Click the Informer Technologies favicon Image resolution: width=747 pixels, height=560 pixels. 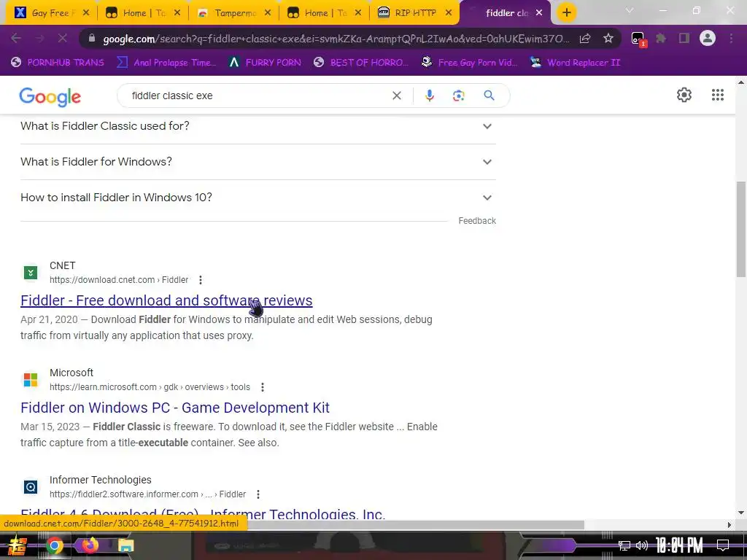tap(31, 486)
